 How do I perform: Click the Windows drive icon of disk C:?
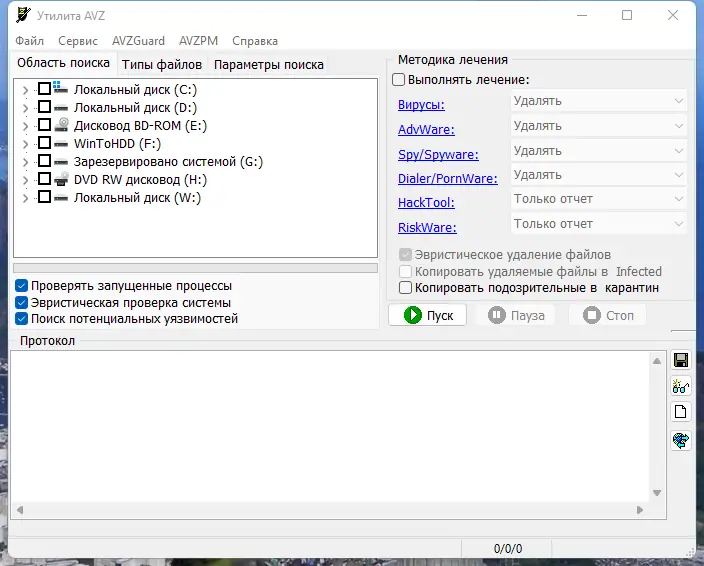60,87
